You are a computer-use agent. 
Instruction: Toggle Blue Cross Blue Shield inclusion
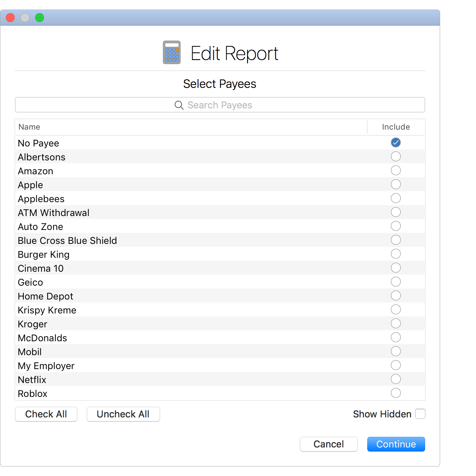point(396,240)
